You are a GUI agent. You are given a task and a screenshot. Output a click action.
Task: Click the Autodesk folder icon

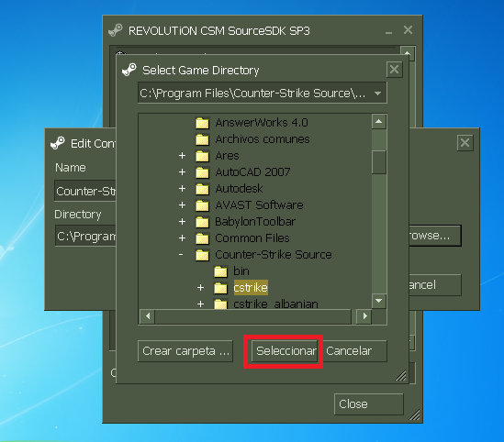(202, 189)
